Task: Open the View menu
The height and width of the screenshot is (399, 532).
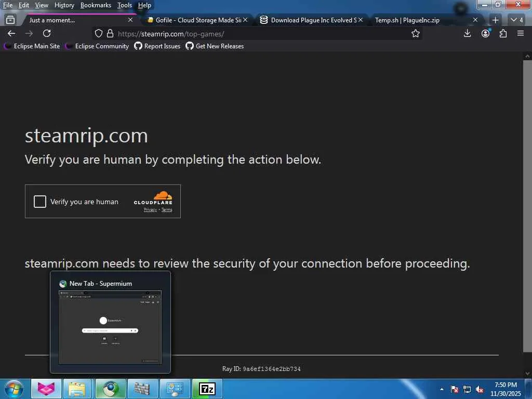Action: [x=42, y=5]
